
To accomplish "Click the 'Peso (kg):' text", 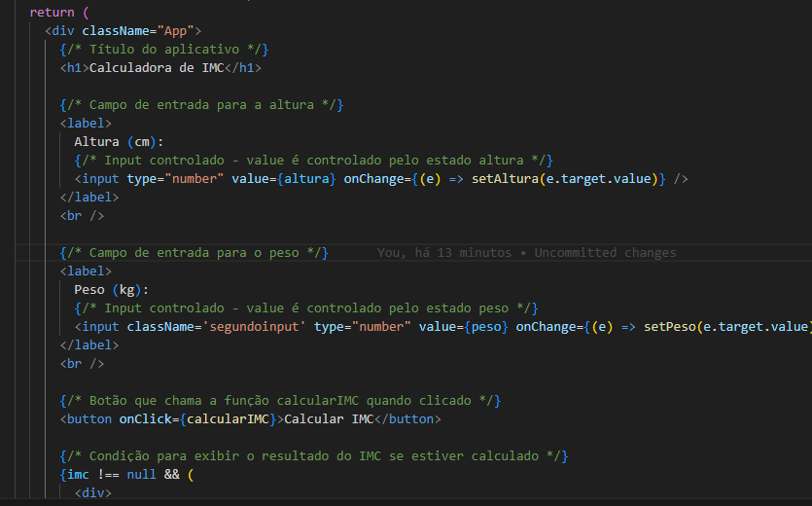I will pyautogui.click(x=111, y=290).
